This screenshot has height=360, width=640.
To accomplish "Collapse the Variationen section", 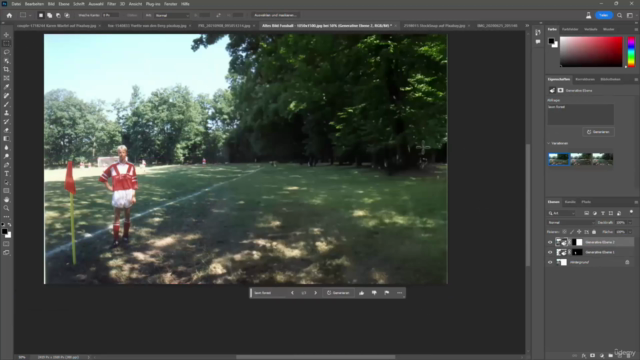I will (549, 143).
